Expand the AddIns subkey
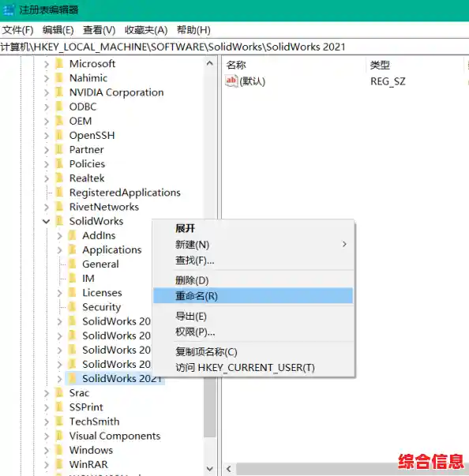Viewport: 469px width, 476px height. pyautogui.click(x=59, y=235)
